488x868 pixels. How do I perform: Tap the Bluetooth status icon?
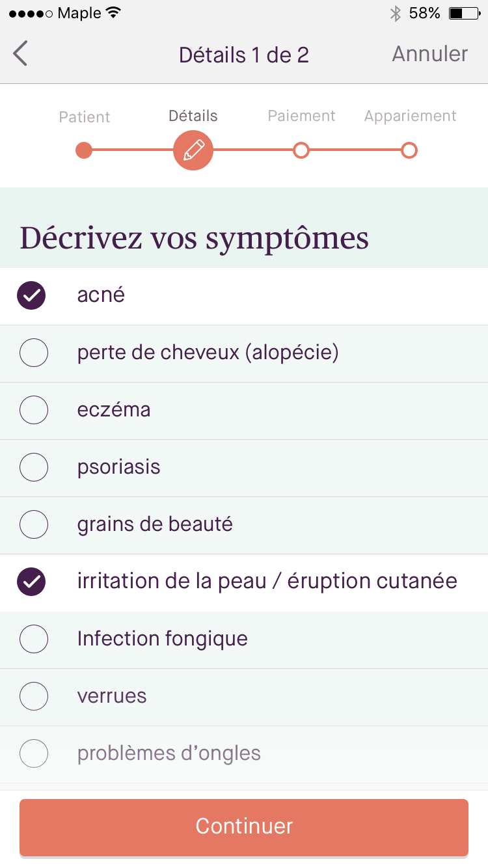[x=395, y=13]
